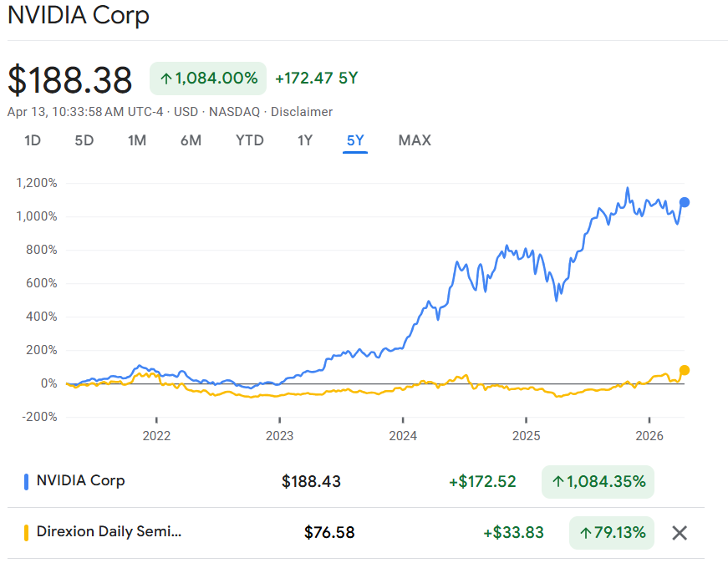
Task: Click the up arrow in 1,084.00% badge
Action: [x=165, y=79]
